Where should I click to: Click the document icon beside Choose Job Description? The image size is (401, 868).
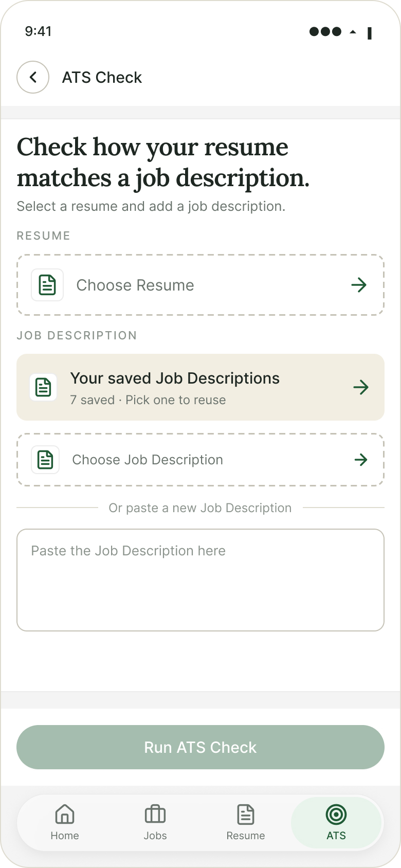coord(45,460)
